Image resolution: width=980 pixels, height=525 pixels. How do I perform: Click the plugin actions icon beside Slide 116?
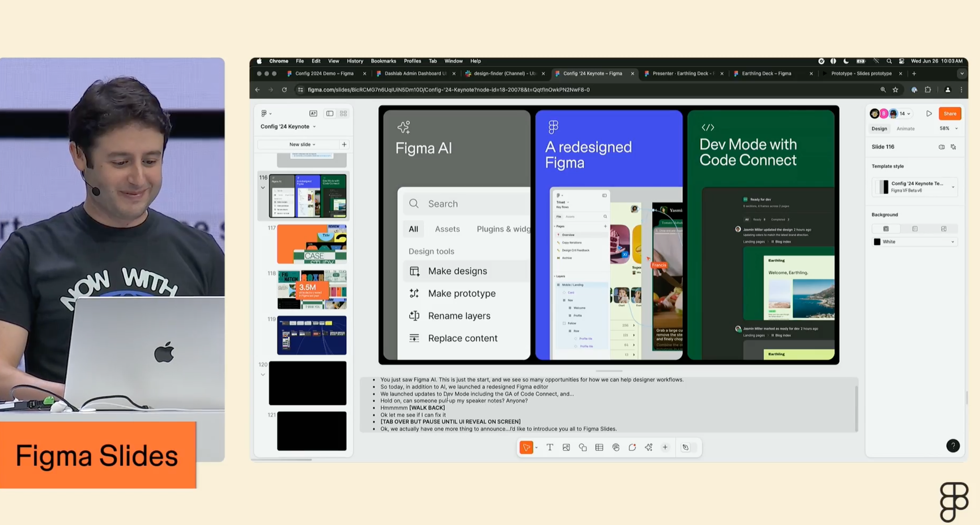tap(953, 147)
